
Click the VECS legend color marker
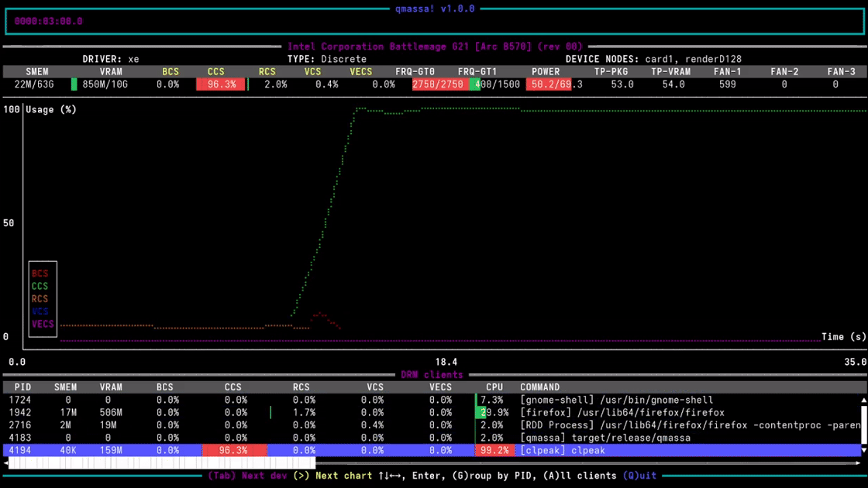[x=40, y=325]
